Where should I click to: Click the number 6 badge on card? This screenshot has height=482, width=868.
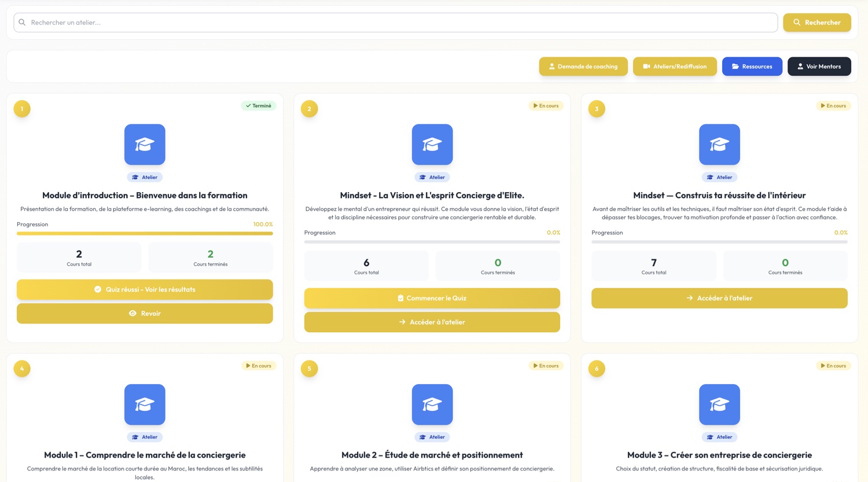pyautogui.click(x=597, y=369)
